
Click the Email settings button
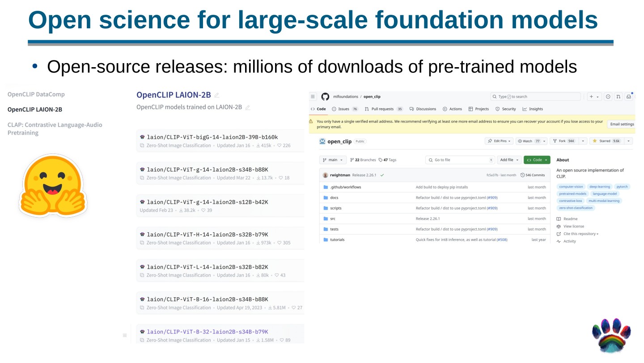[622, 124]
